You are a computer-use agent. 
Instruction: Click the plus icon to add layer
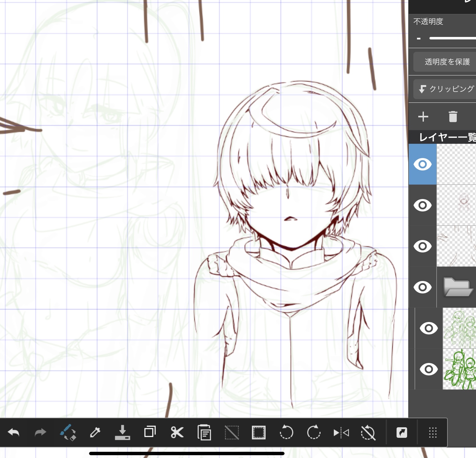pyautogui.click(x=423, y=117)
